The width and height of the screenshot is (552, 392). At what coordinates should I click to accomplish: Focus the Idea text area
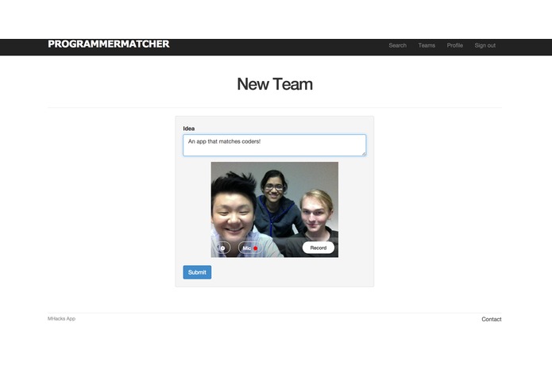click(275, 145)
